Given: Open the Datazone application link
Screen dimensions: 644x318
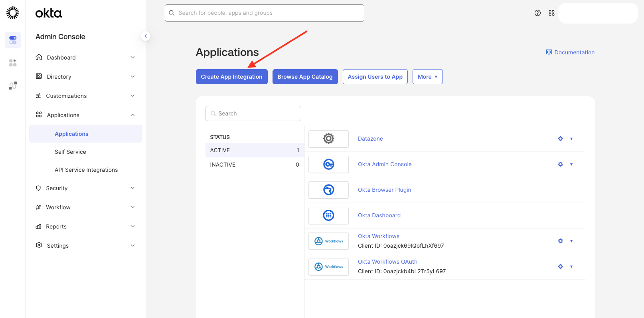Looking at the screenshot, I should click(370, 139).
